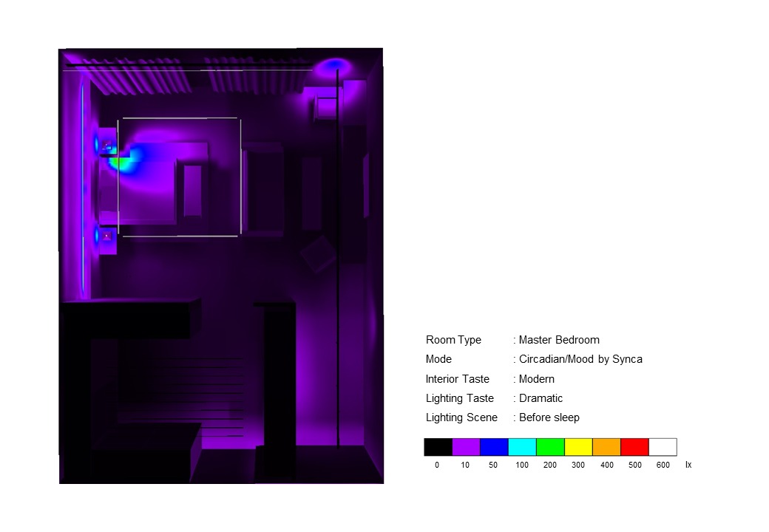This screenshot has height=532, width=769.
Task: Click the cyan 100 lx legend swatch
Action: (x=522, y=447)
